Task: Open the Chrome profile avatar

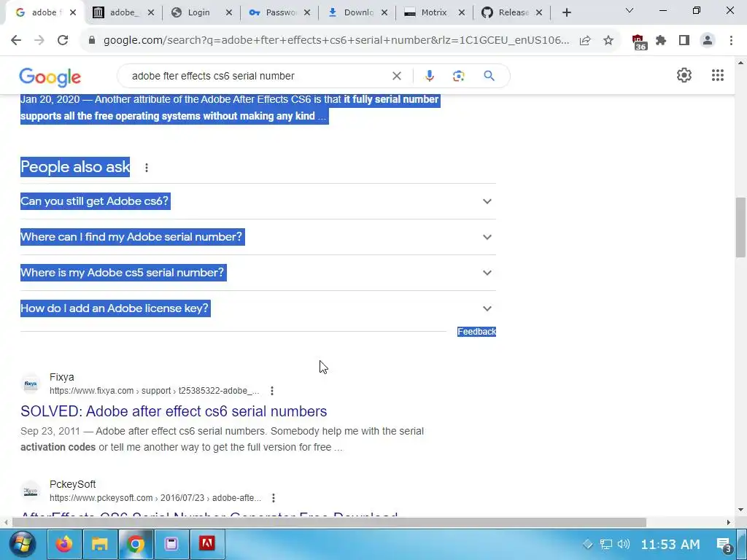Action: [x=708, y=41]
